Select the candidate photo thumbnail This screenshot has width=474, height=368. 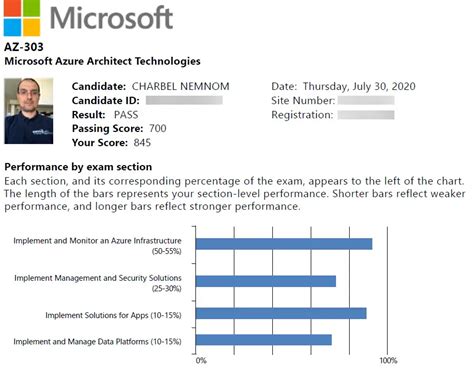pos(29,111)
